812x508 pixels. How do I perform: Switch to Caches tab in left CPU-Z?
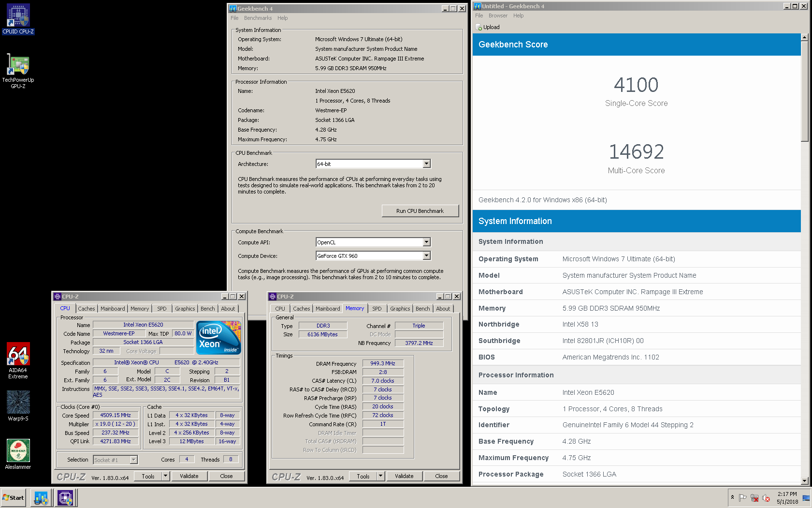[x=87, y=309]
